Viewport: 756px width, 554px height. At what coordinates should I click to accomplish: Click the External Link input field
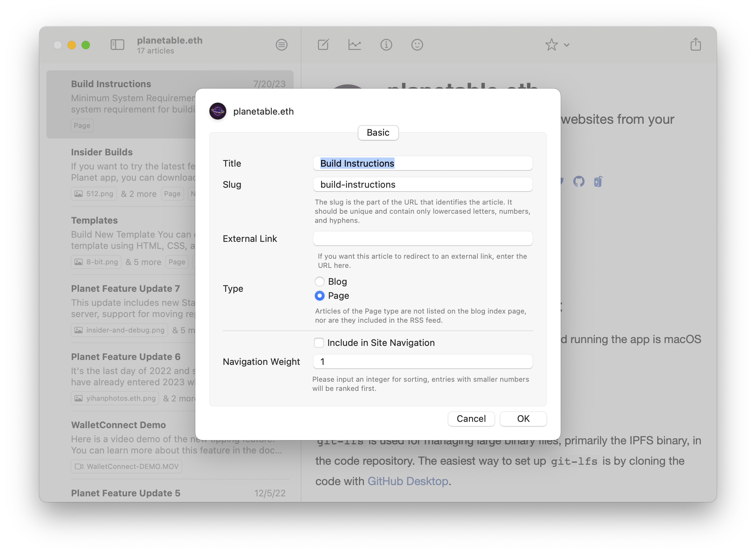[x=423, y=238]
